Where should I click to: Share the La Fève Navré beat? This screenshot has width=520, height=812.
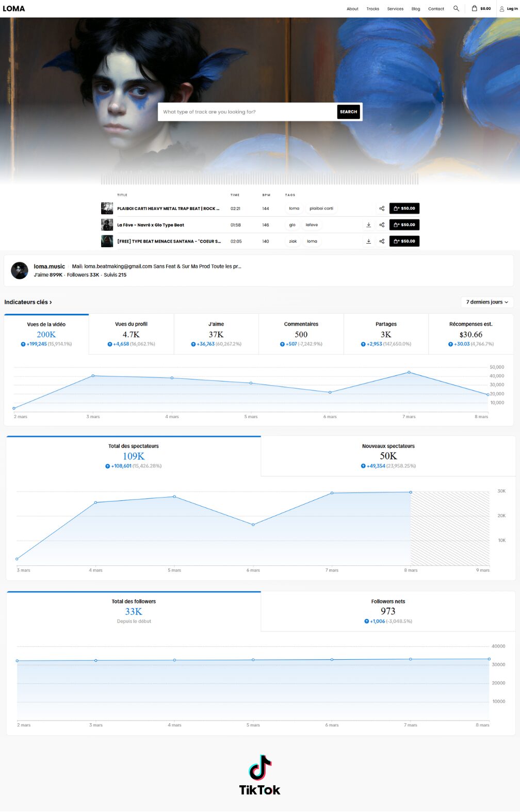click(x=382, y=225)
